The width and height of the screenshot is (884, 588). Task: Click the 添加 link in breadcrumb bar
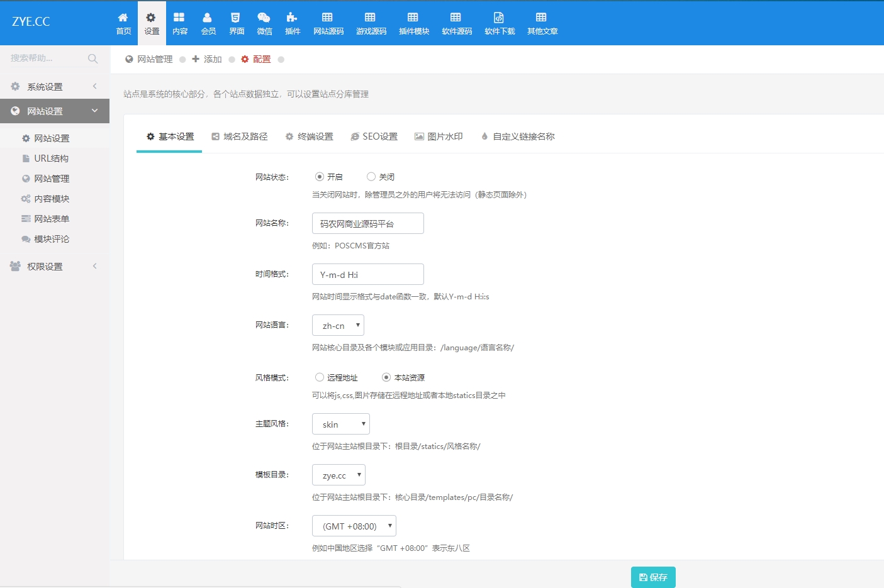(x=207, y=59)
